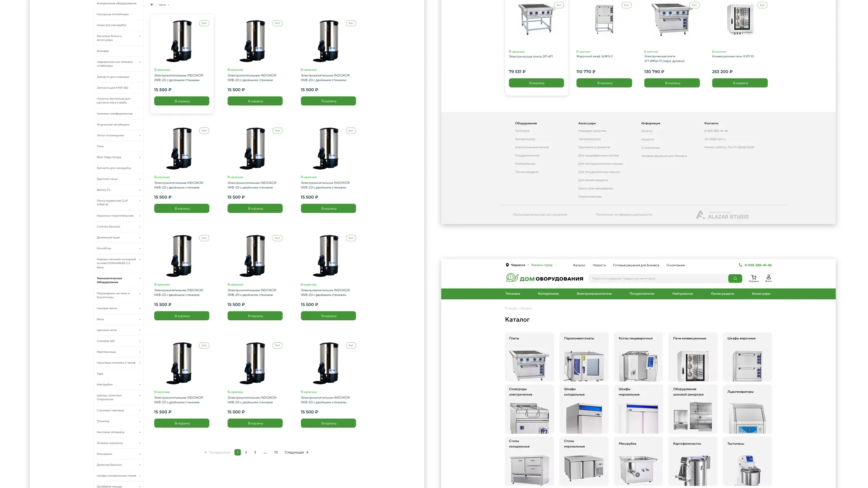Select Импульсные запайщики in the sidebar
868x488 pixels.
113,125
